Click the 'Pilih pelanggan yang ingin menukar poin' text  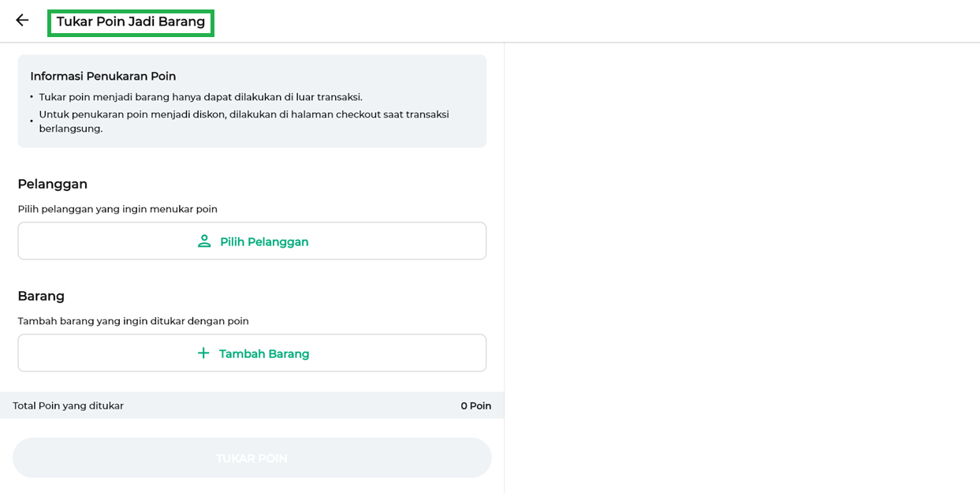tap(117, 209)
